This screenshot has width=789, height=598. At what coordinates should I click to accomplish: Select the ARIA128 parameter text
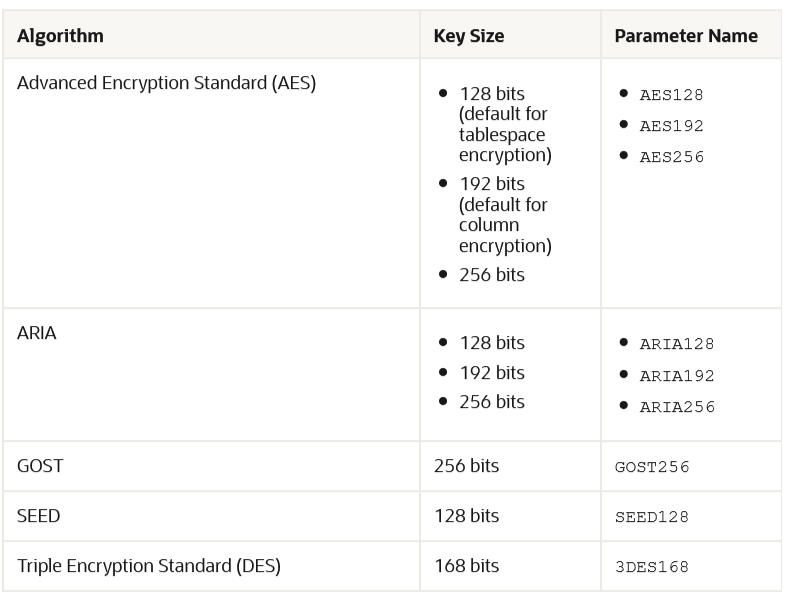click(677, 344)
